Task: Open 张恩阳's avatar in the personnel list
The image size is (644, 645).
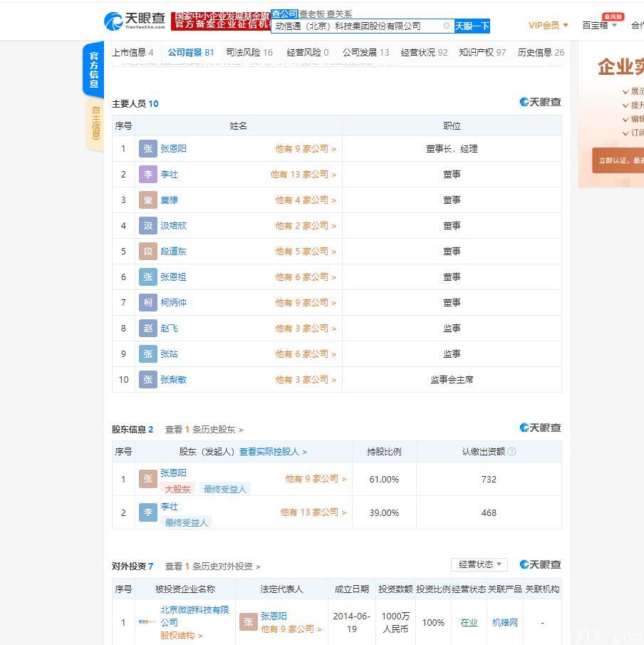Action: [148, 148]
